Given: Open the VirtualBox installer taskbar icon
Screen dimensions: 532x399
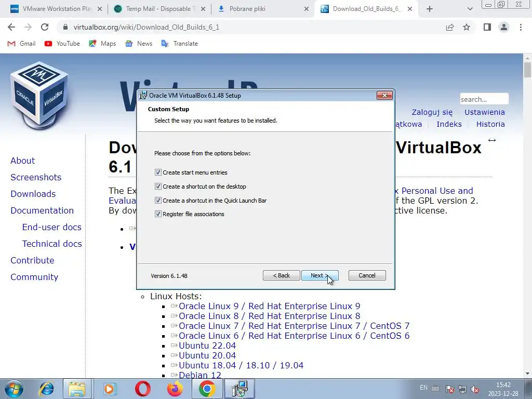Looking at the screenshot, I should (x=240, y=389).
